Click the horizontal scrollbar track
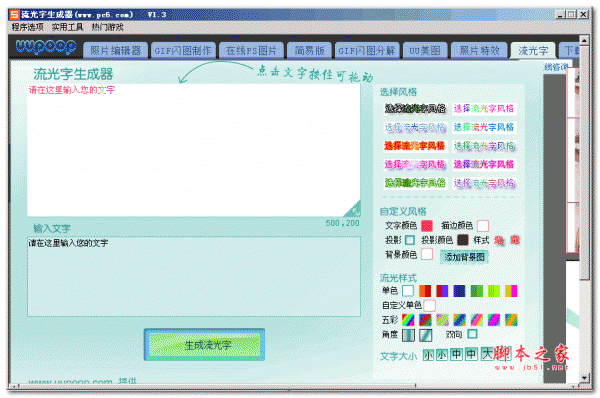Viewport: 600px width, 398px height. [x=295, y=386]
